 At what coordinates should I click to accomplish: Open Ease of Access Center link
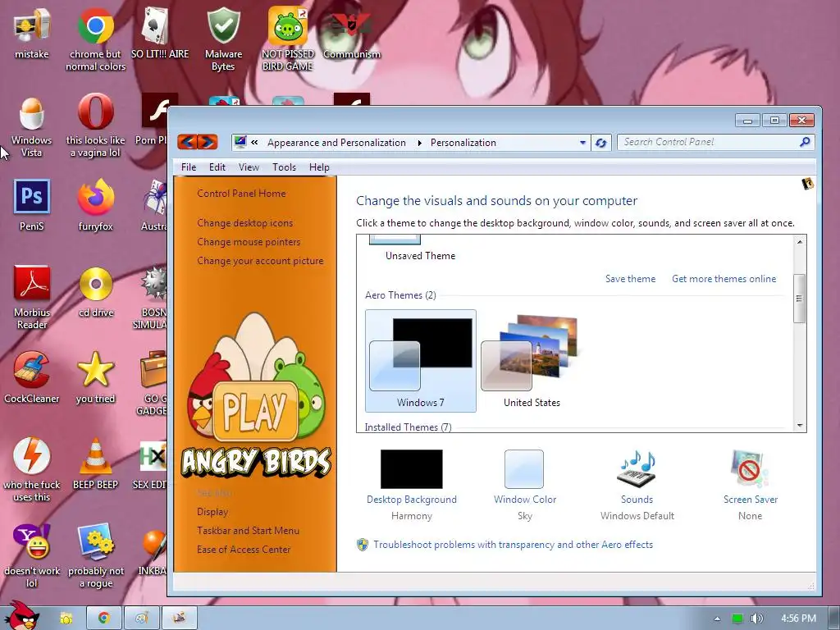tap(243, 550)
